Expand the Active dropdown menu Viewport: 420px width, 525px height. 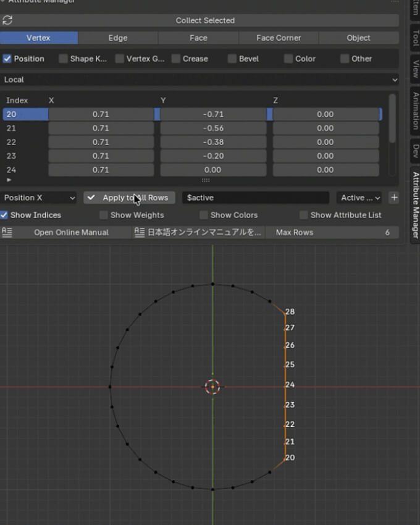359,198
